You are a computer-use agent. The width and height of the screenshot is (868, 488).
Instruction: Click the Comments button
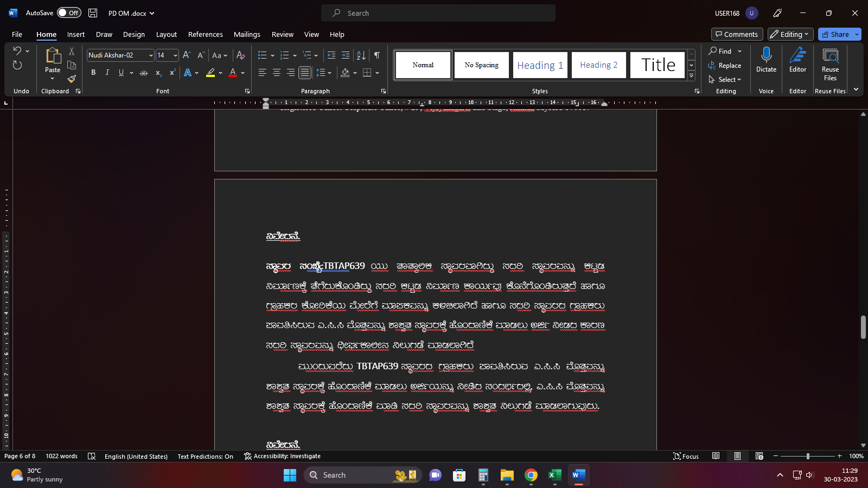click(737, 34)
